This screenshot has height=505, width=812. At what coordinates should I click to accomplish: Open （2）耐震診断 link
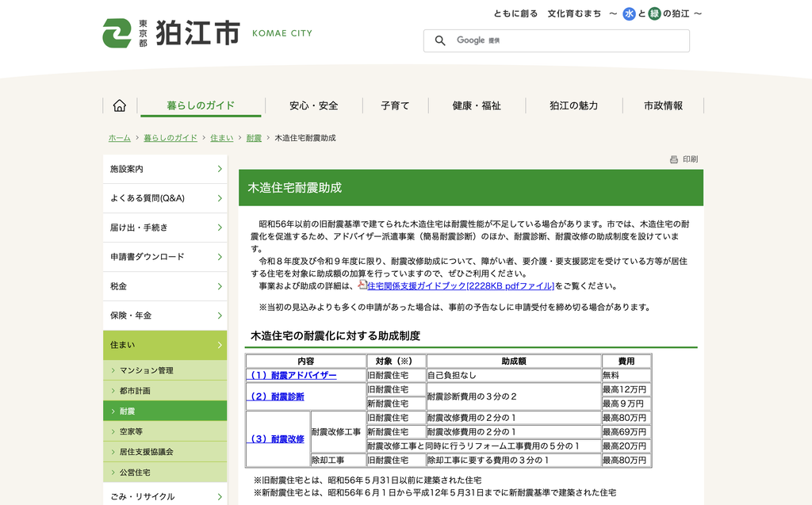click(x=275, y=396)
